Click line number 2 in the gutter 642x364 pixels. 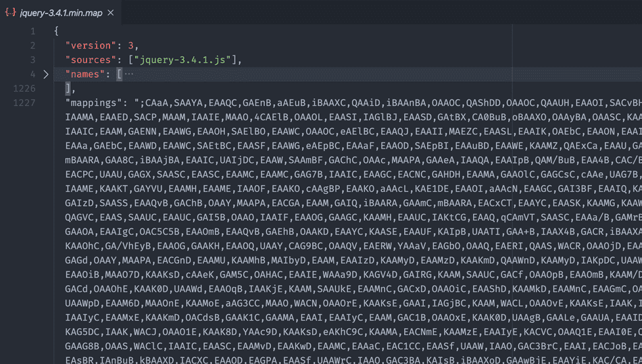32,45
